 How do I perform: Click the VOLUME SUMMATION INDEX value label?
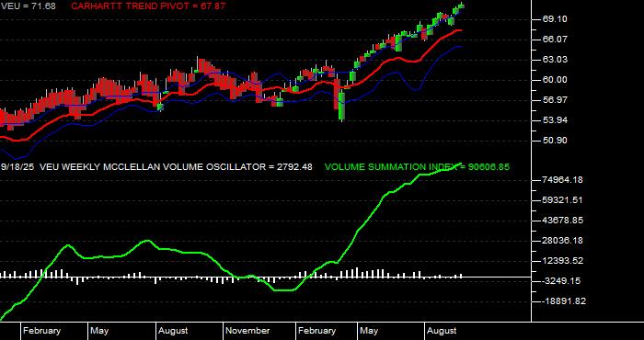[417, 167]
